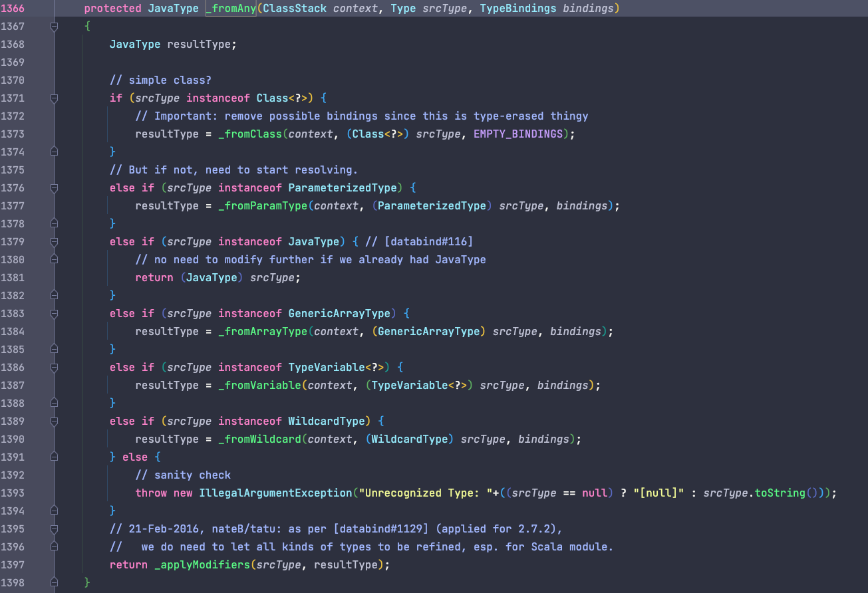Click the fold-end marker beside line 1382

tap(55, 295)
